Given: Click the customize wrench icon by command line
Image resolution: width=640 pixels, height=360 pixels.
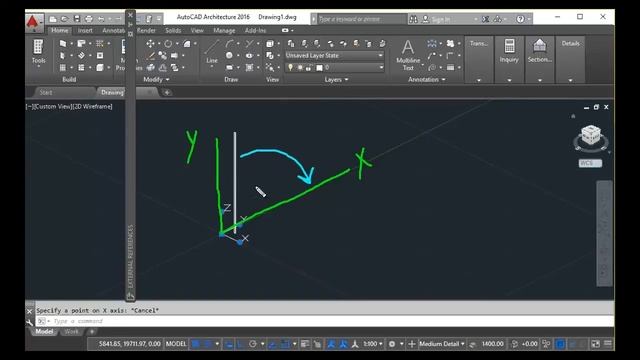Looking at the screenshot, I should tap(29, 322).
